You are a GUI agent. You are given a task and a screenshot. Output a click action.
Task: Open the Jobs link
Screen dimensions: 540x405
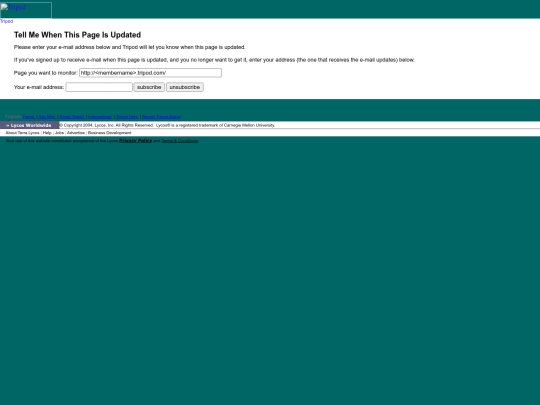tap(59, 133)
